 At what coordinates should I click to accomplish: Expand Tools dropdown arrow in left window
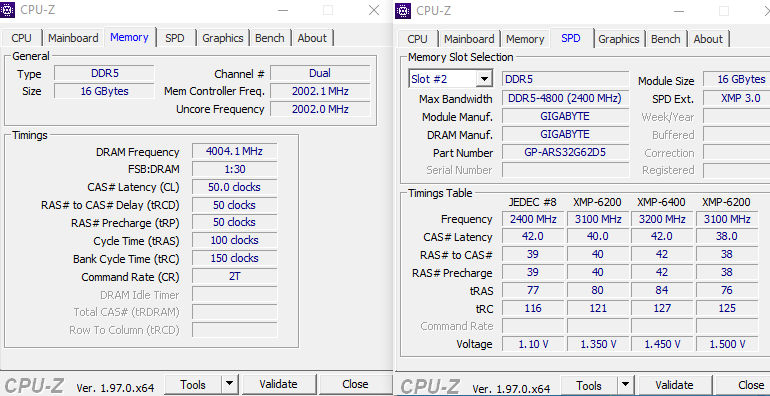(229, 384)
